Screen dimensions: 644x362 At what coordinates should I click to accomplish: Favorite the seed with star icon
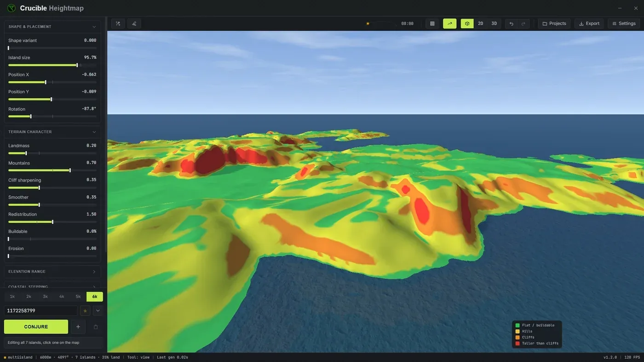tap(85, 311)
